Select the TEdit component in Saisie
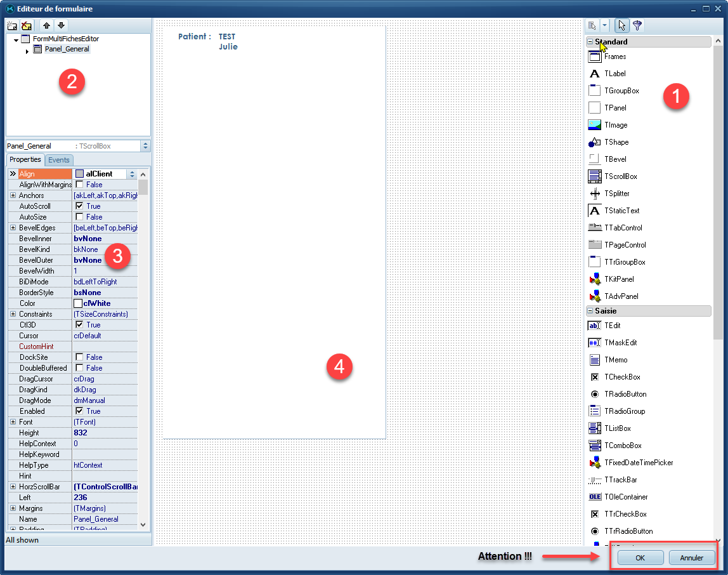This screenshot has width=728, height=575. (594, 326)
